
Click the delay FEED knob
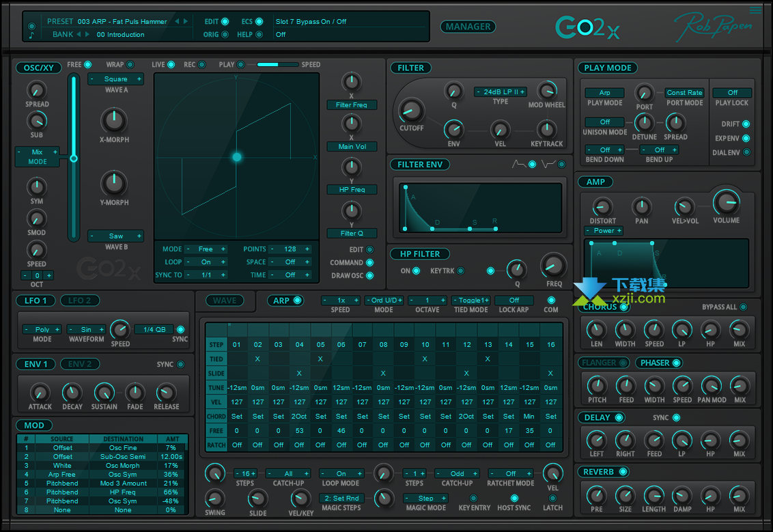[x=654, y=440]
